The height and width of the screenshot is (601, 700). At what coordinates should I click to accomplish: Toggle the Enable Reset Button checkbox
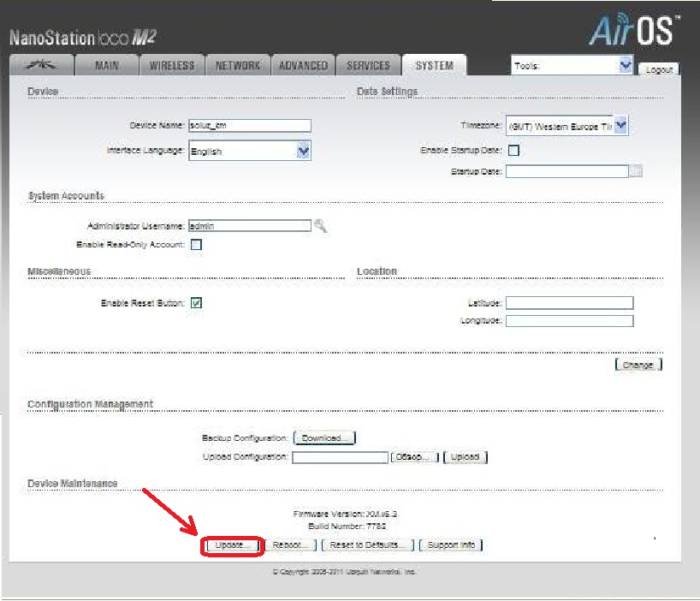tap(196, 303)
